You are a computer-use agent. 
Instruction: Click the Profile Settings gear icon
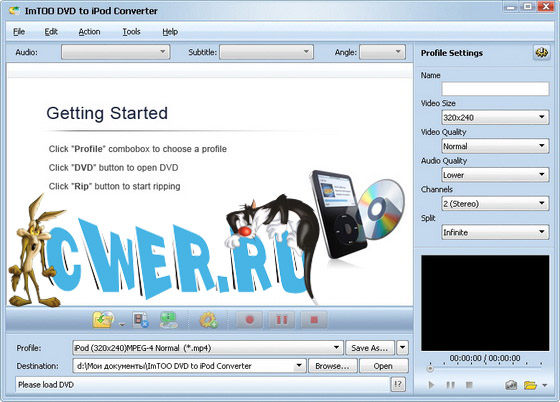(x=541, y=53)
